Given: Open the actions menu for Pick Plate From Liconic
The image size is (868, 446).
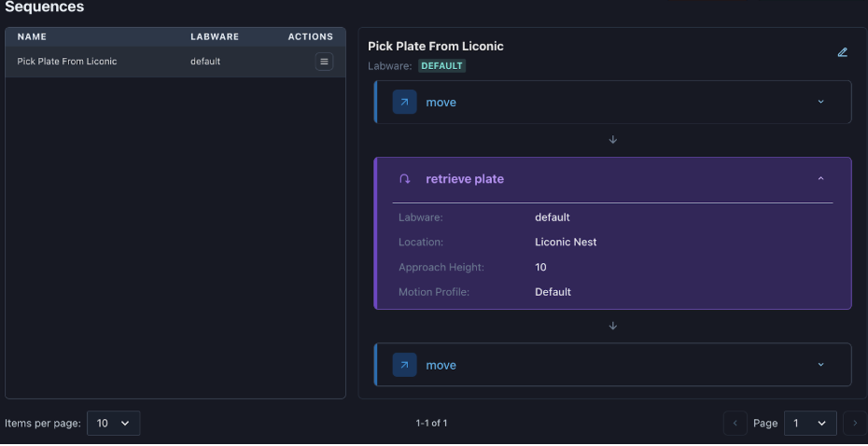Looking at the screenshot, I should coord(324,62).
